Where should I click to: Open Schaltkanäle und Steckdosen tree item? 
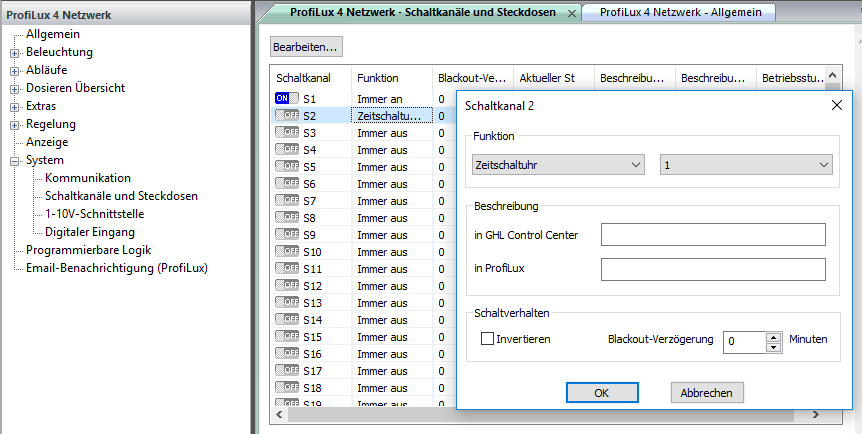point(121,196)
